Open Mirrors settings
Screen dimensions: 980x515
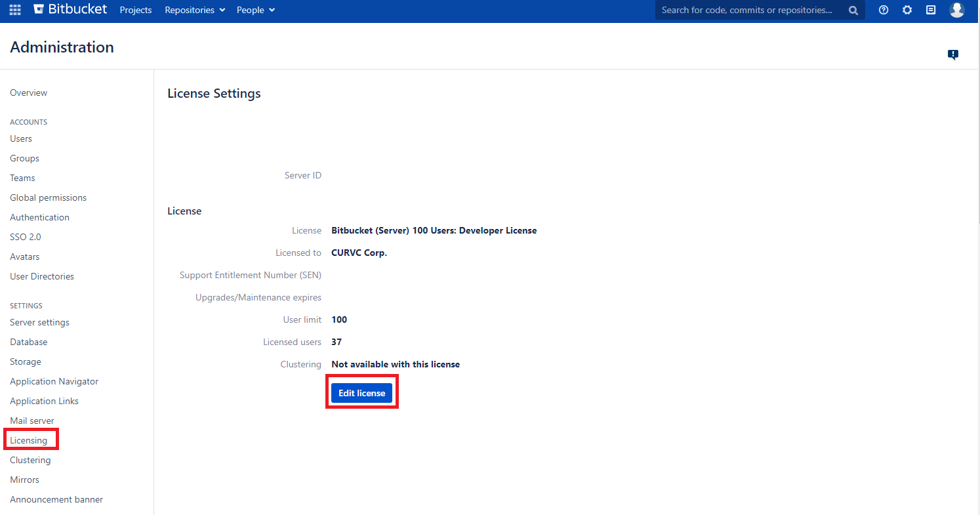(25, 480)
